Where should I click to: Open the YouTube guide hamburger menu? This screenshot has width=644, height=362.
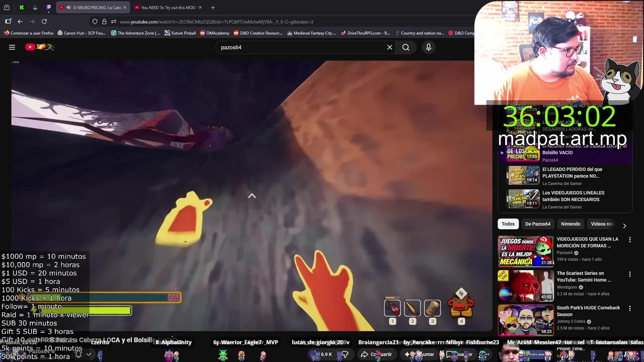click(x=12, y=47)
